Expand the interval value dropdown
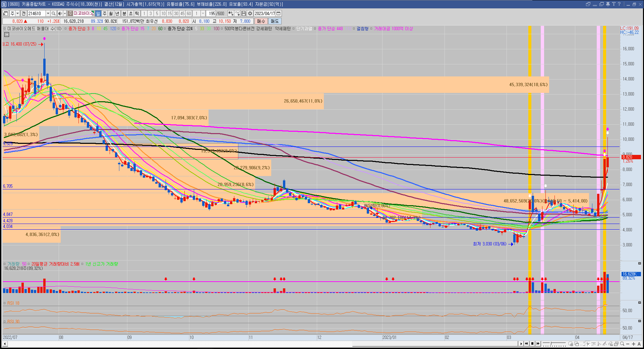This screenshot has width=644, height=349. [203, 13]
